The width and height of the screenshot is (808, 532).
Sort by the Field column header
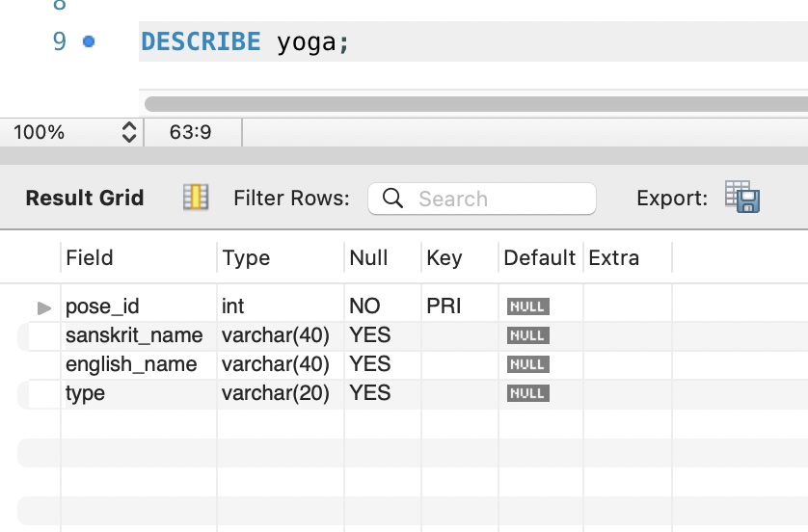coord(90,257)
